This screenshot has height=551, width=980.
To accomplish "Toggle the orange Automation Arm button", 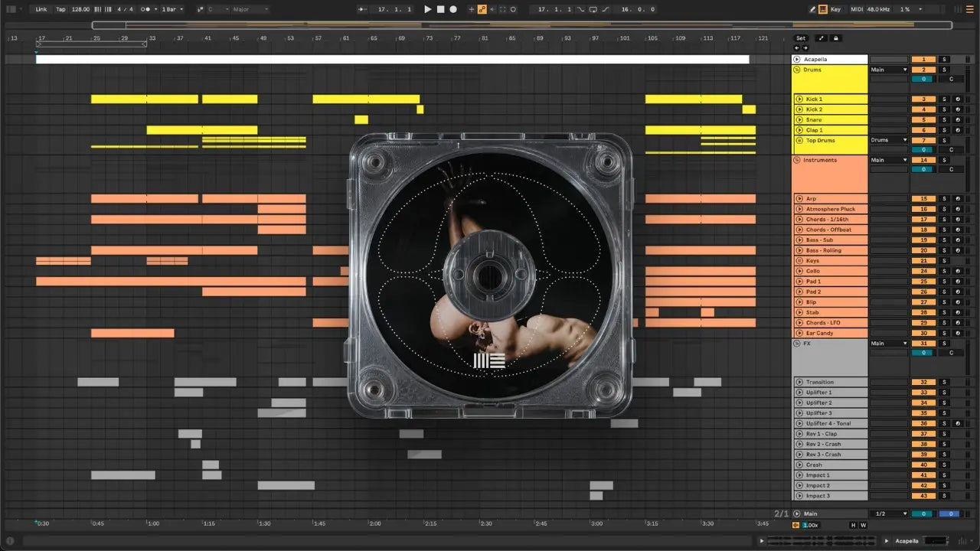I will point(482,9).
